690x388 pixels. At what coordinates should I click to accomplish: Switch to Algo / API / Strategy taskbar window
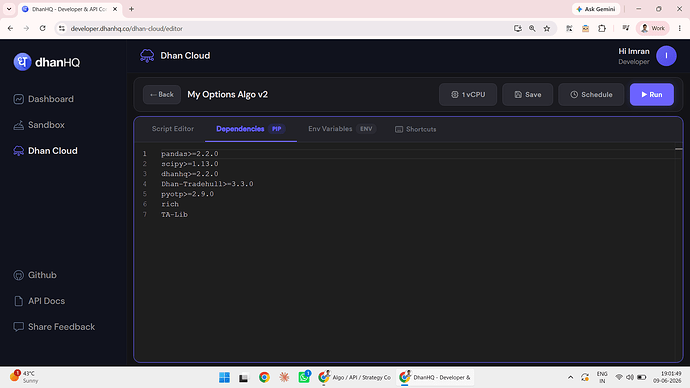click(355, 377)
